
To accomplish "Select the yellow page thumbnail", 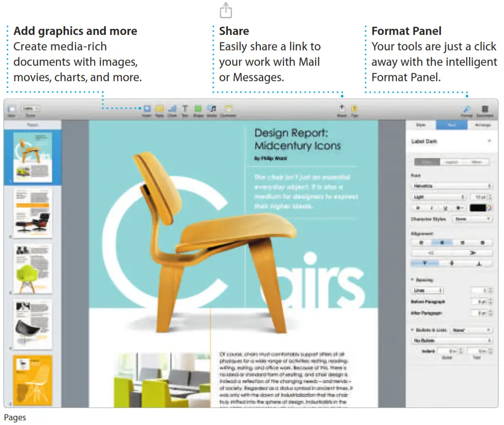I will pyautogui.click(x=32, y=380).
